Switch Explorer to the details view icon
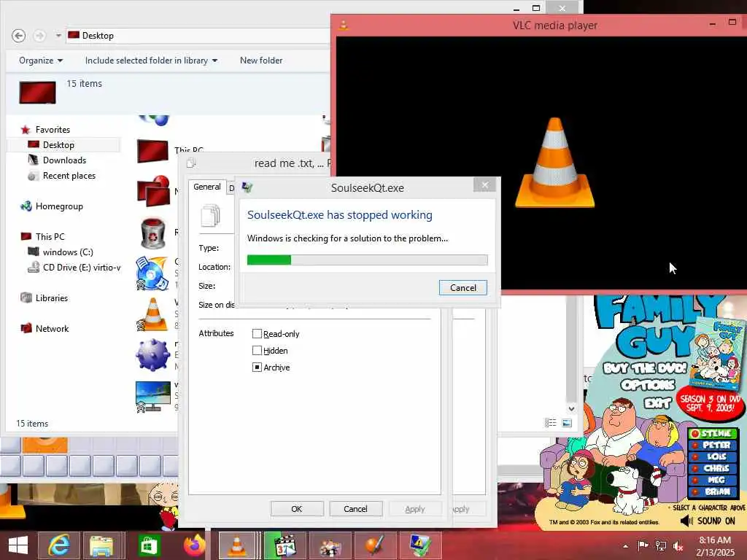 click(x=550, y=423)
